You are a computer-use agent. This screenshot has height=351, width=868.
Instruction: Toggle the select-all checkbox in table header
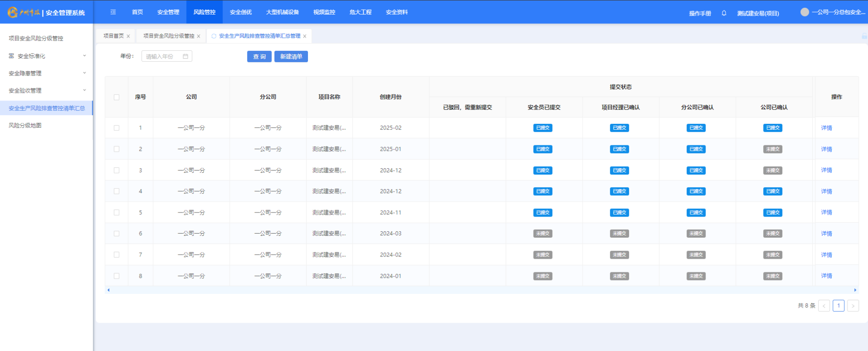117,97
